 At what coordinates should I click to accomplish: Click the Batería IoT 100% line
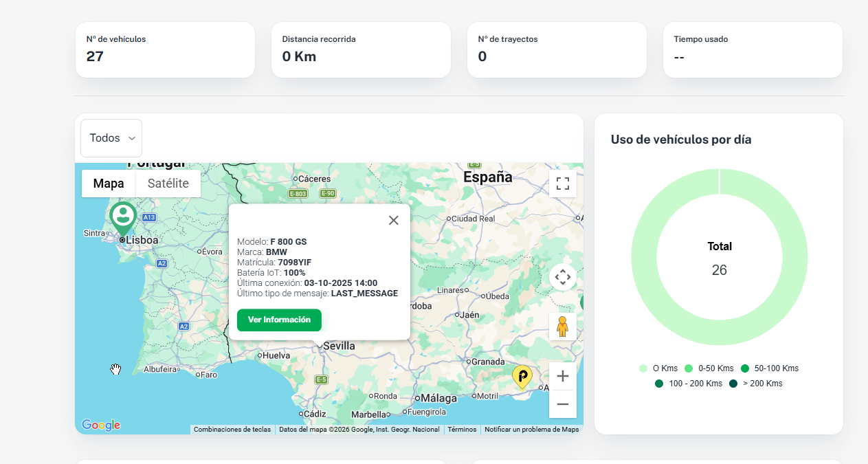(x=271, y=273)
